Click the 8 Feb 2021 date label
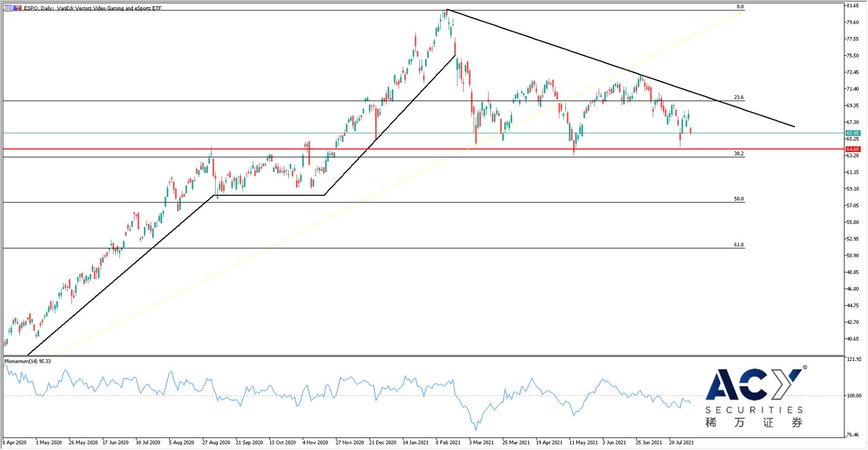The image size is (868, 450). [448, 442]
